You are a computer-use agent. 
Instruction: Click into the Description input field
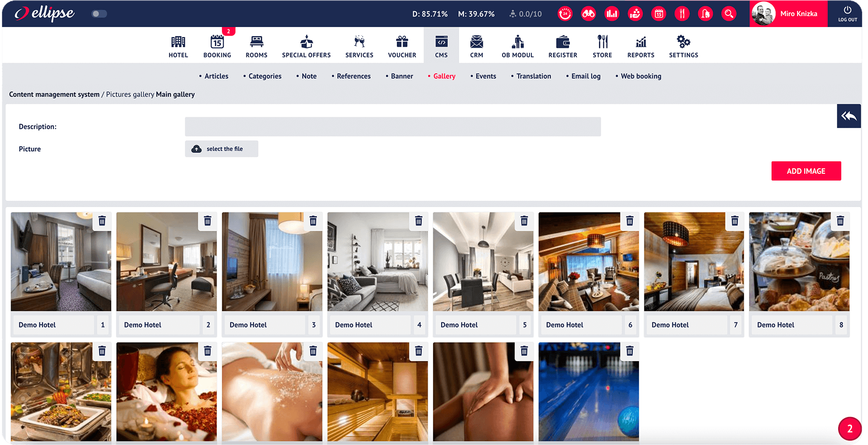[393, 126]
